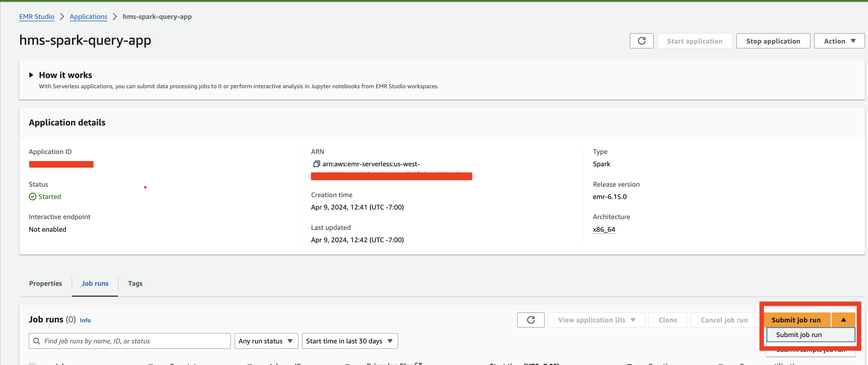Refresh the application details with the top refresh icon

point(641,41)
